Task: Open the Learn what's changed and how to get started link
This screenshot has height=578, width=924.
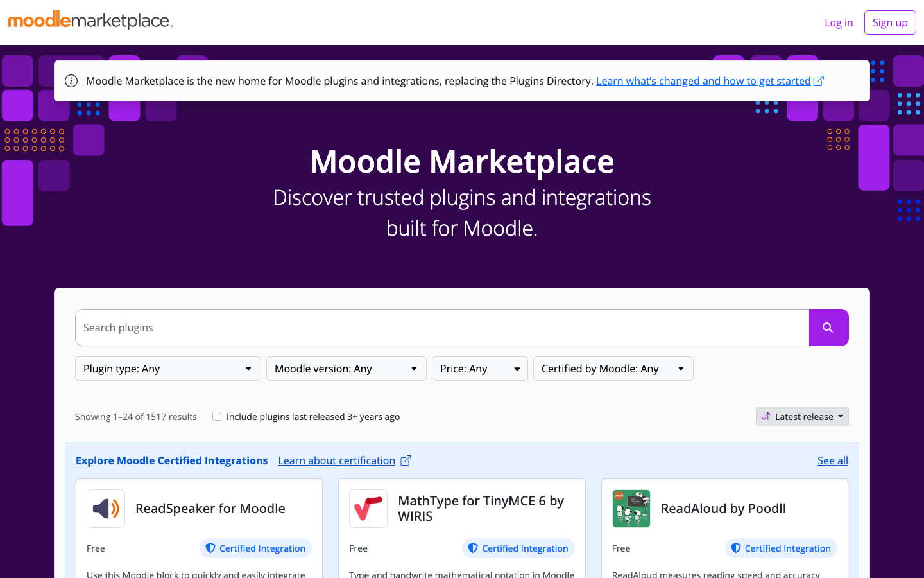Action: tap(703, 81)
